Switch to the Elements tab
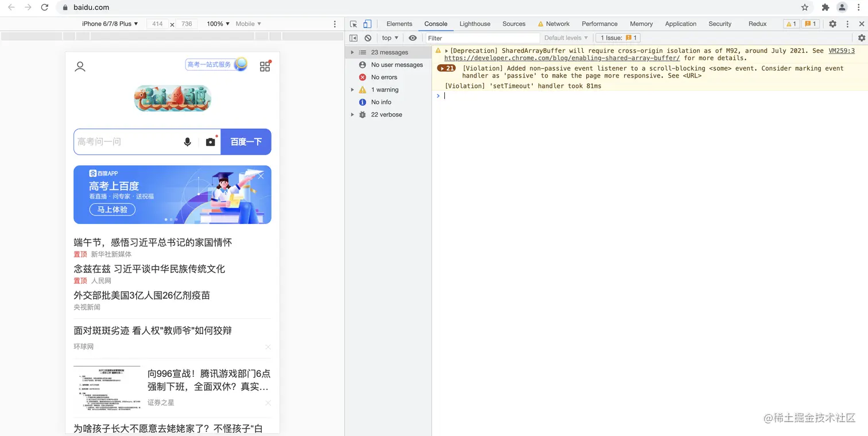 400,24
